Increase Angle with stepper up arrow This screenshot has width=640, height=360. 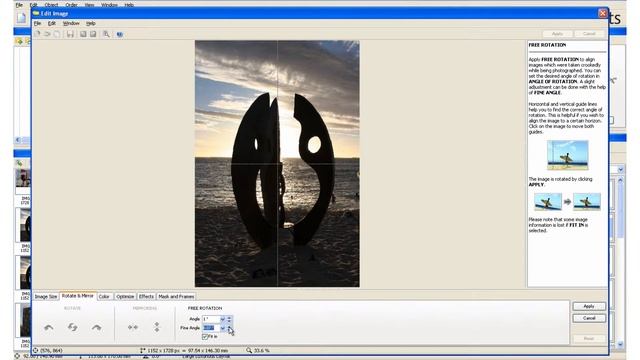229,317
